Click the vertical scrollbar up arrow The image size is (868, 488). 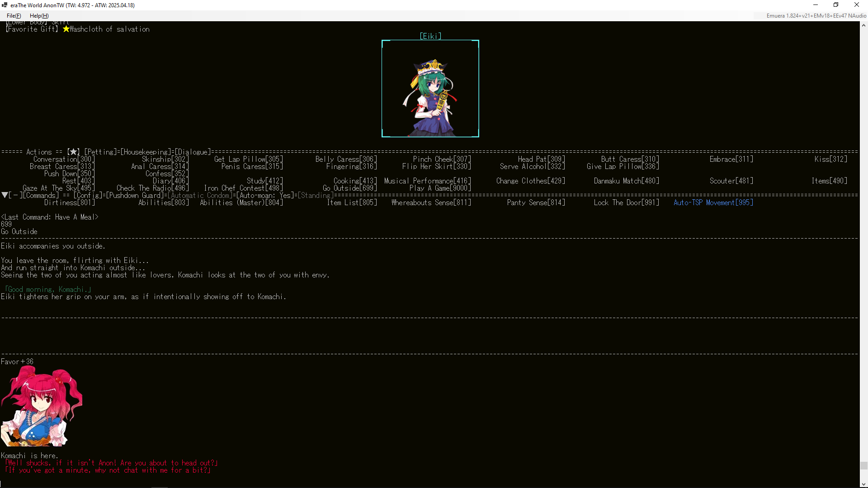[x=863, y=25]
